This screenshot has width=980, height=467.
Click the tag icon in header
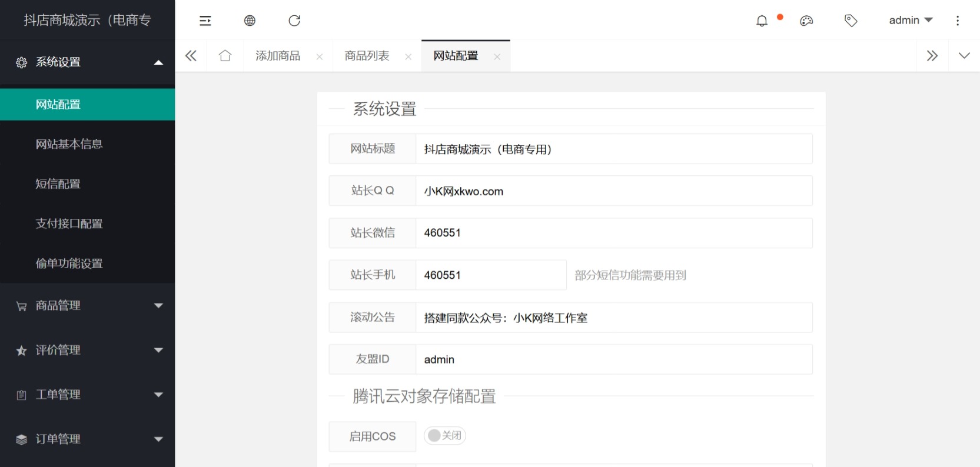coord(851,21)
